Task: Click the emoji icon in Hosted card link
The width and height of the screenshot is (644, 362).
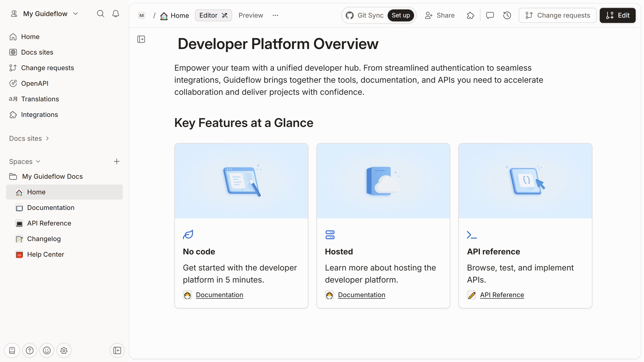Action: 330,295
